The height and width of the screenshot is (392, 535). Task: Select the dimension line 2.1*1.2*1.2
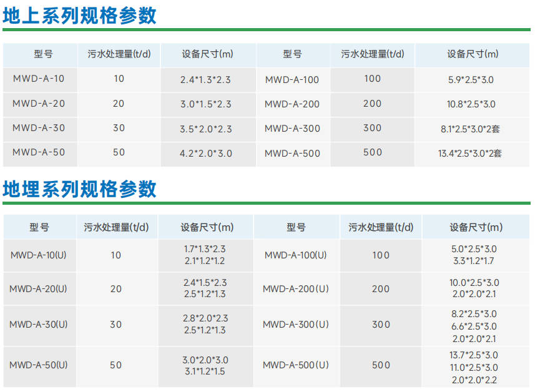pyautogui.click(x=205, y=261)
